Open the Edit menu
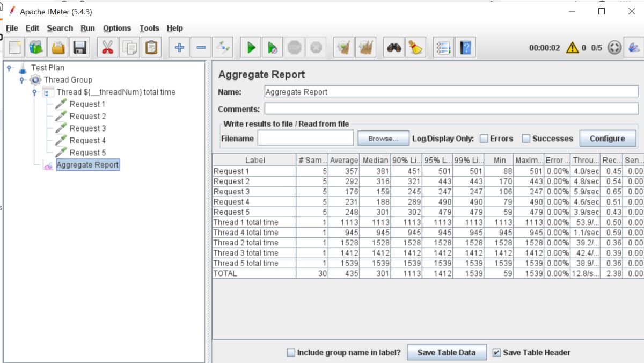 click(x=32, y=28)
